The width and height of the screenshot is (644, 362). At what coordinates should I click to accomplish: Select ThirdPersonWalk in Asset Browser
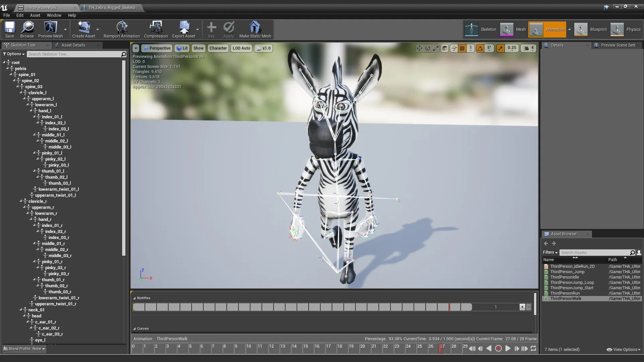pos(566,299)
